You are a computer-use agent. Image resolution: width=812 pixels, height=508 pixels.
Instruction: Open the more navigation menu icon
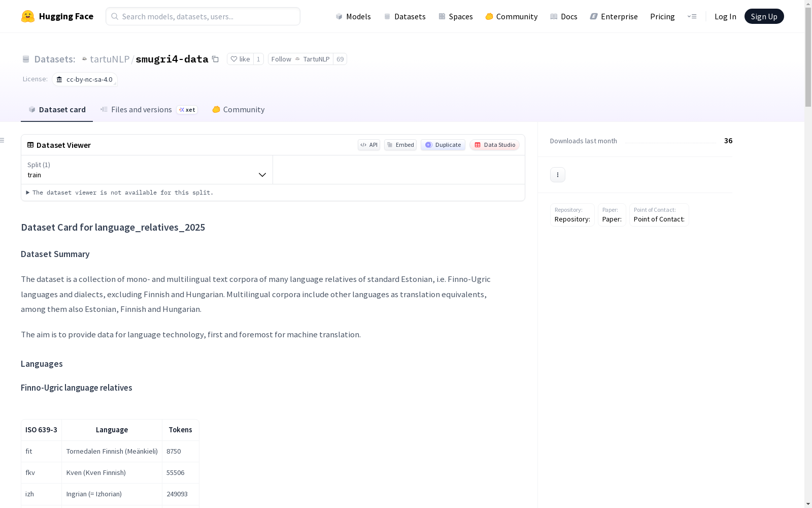[x=692, y=16]
